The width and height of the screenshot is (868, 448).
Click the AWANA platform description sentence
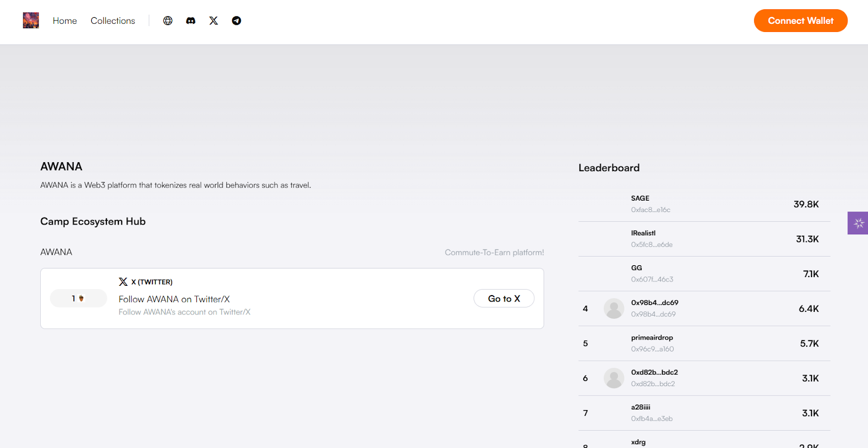[x=176, y=185]
